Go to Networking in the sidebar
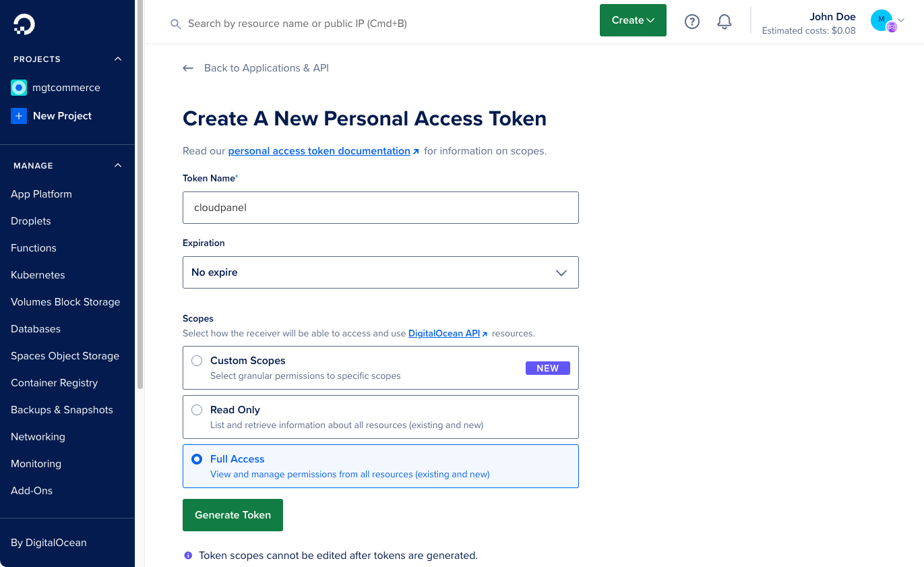The height and width of the screenshot is (567, 924). 38,437
